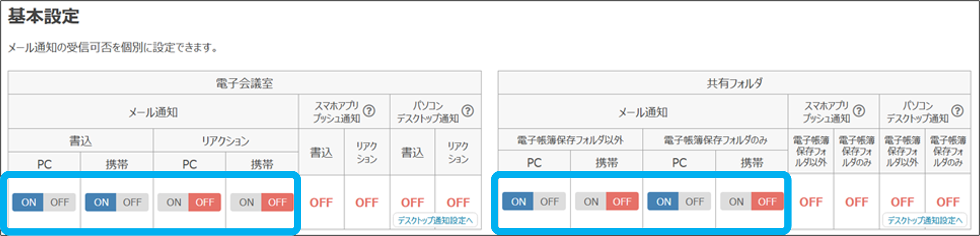This screenshot has width=980, height=236.
Task: Open デスクトップ通知設定へ link under 共有フォルダ
Action: click(925, 220)
